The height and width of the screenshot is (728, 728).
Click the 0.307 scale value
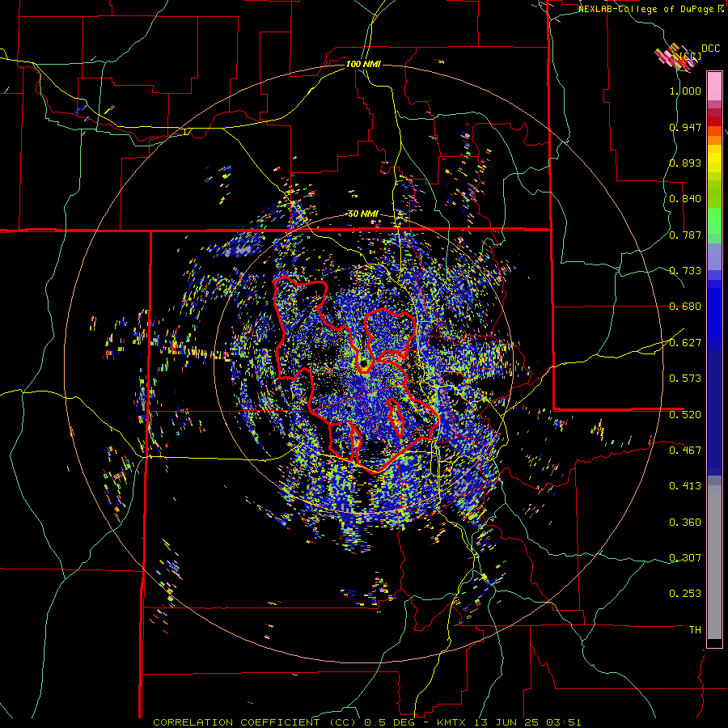point(685,558)
